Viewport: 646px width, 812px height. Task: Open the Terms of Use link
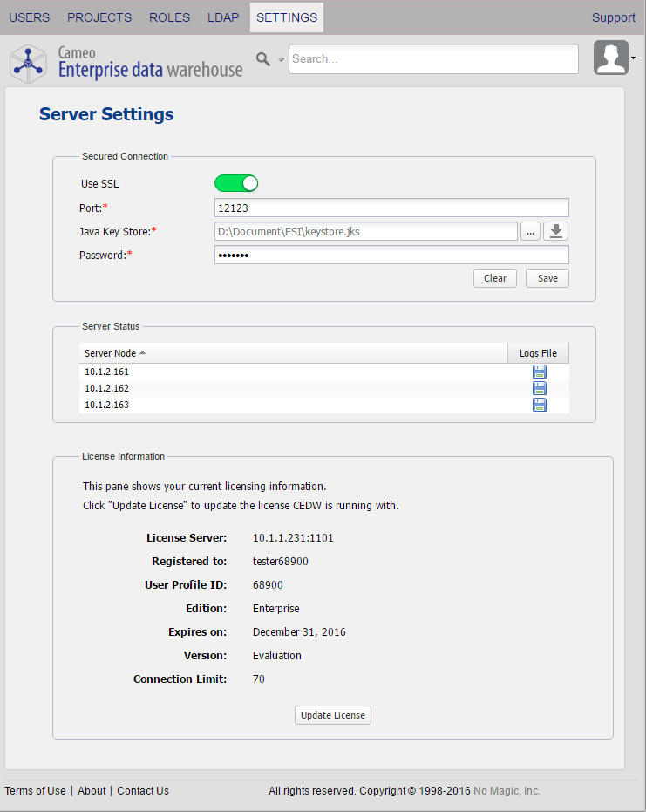click(x=35, y=791)
